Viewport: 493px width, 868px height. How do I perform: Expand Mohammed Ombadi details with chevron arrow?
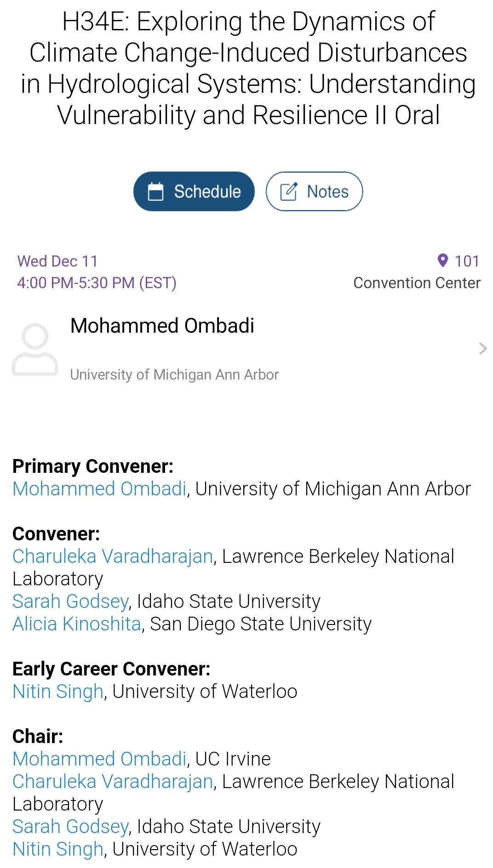tap(482, 348)
